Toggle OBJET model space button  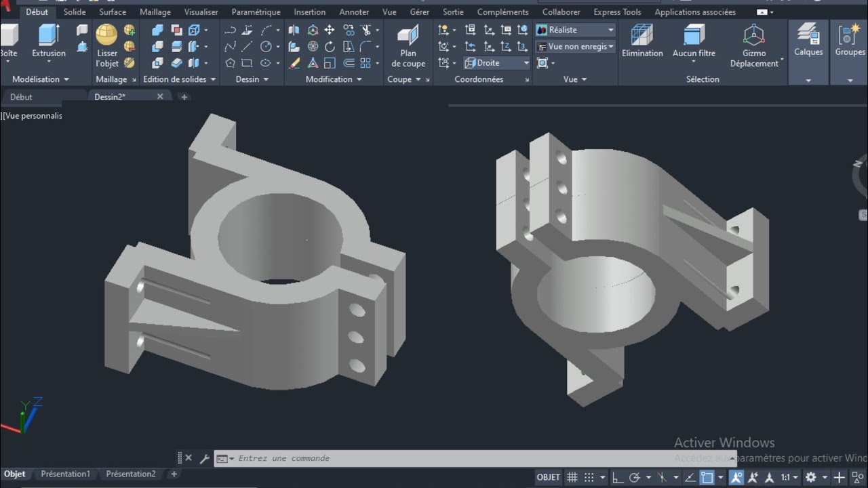(x=549, y=477)
